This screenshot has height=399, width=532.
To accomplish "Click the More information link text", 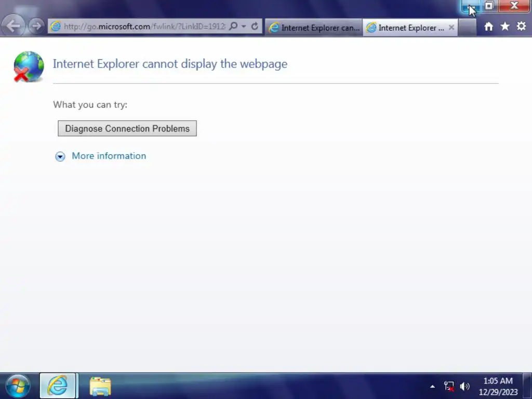I will tap(109, 156).
